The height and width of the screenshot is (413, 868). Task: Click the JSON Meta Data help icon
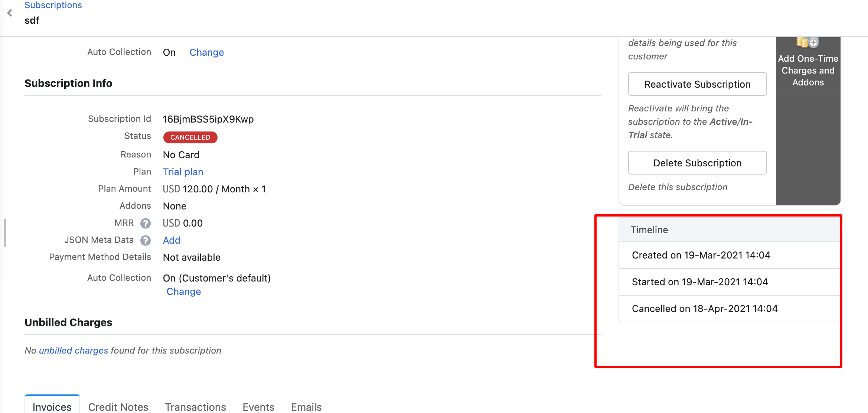tap(146, 240)
